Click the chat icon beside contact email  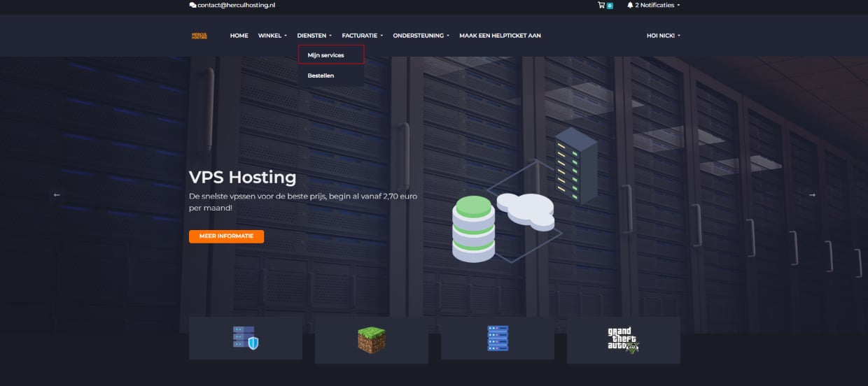(x=192, y=5)
